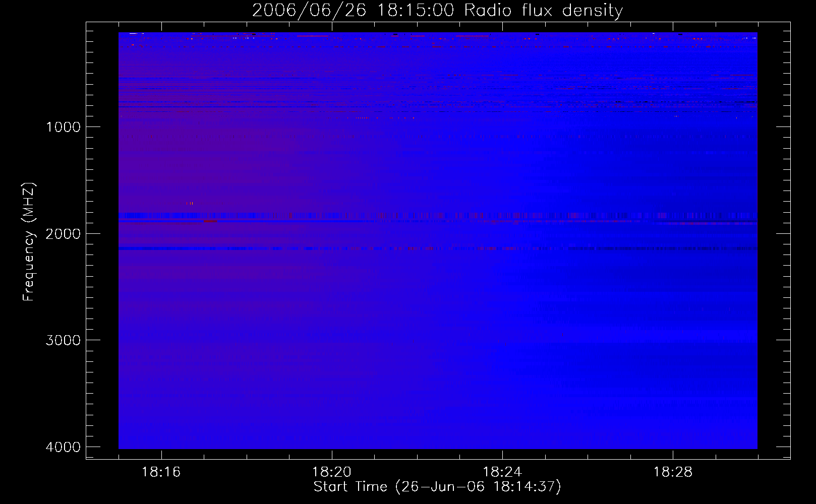Click the 4000 frequency tick label
816x504 pixels.
pos(63,447)
